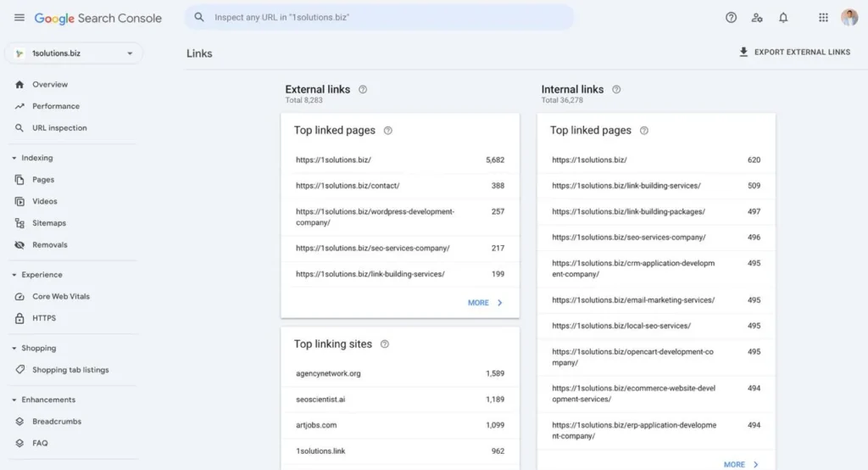Click the Shopping tab listings tag icon
Image resolution: width=868 pixels, height=470 pixels.
pos(20,369)
